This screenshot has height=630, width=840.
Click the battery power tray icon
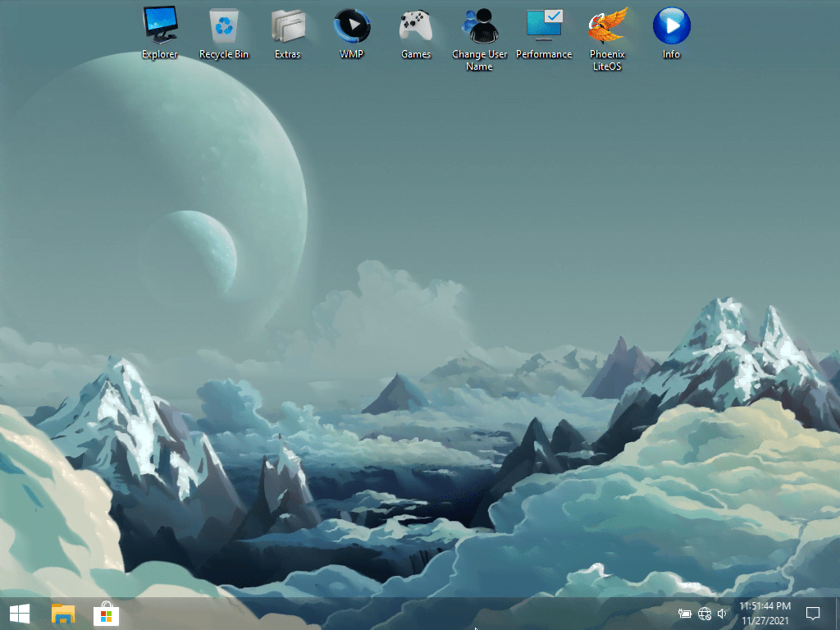(x=685, y=614)
